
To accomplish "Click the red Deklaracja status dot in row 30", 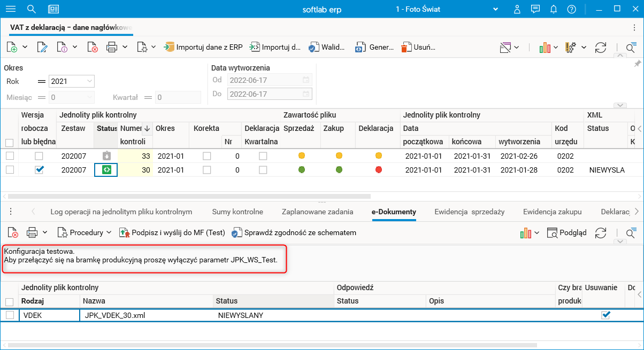I will point(379,169).
